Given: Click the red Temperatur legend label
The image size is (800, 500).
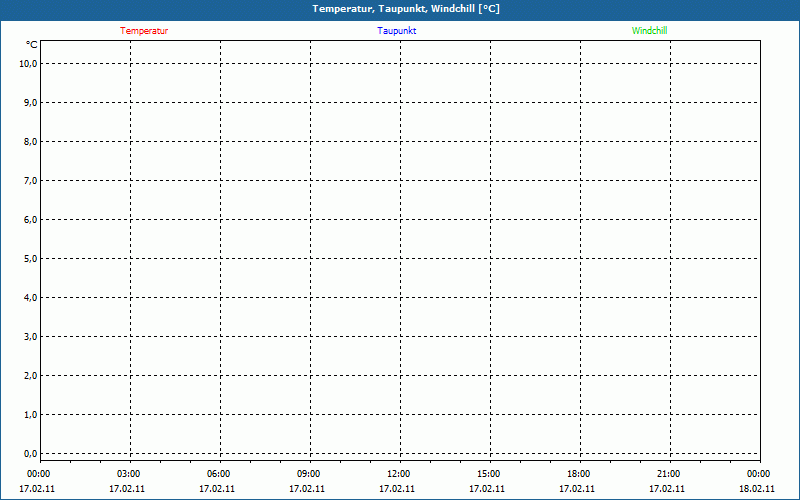Looking at the screenshot, I should click(144, 31).
